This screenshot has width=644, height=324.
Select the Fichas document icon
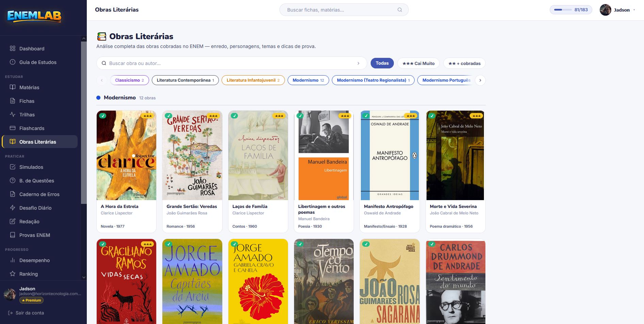[13, 101]
